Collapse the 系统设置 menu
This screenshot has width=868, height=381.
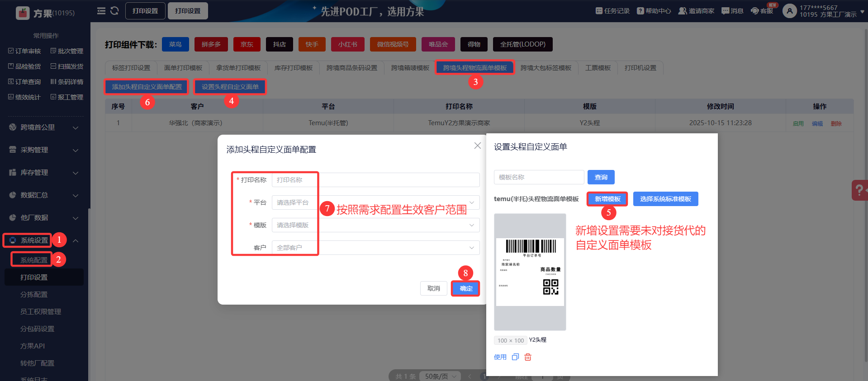coord(44,240)
